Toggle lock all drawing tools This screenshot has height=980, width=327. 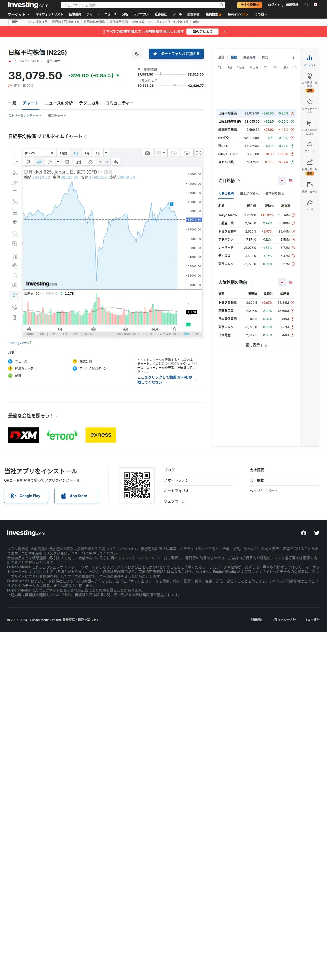15,276
